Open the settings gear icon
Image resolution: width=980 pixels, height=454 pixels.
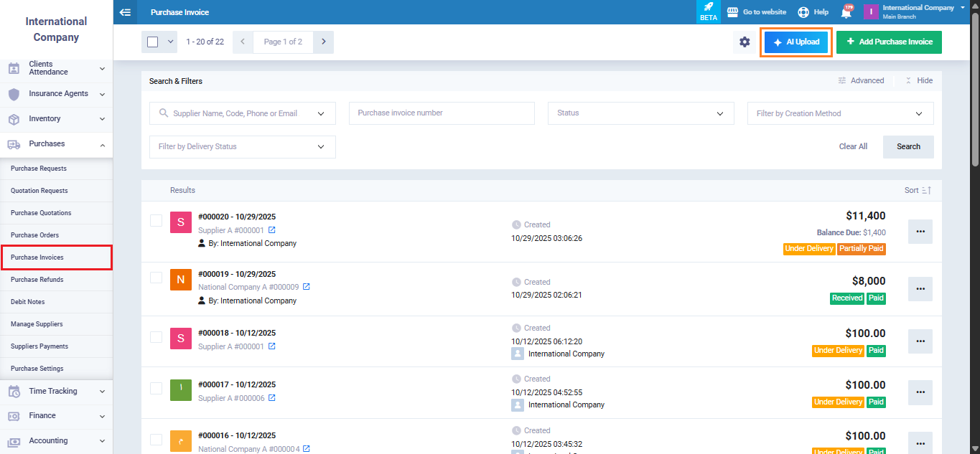click(745, 42)
